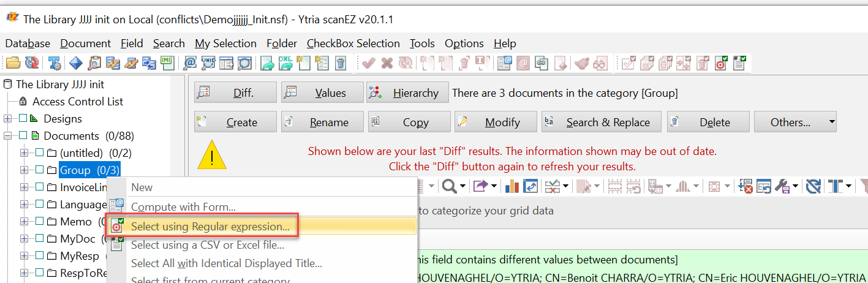This screenshot has height=283, width=868.
Task: Click the DXL export toolbar icon
Action: click(285, 63)
